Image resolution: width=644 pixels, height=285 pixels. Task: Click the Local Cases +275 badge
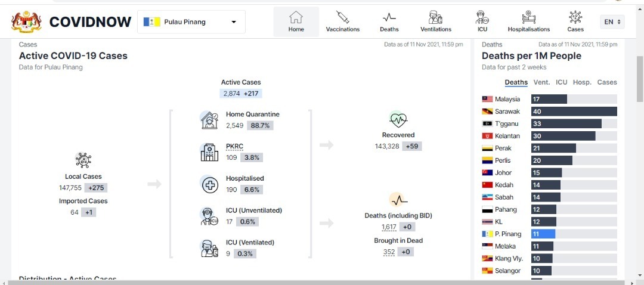(x=95, y=188)
